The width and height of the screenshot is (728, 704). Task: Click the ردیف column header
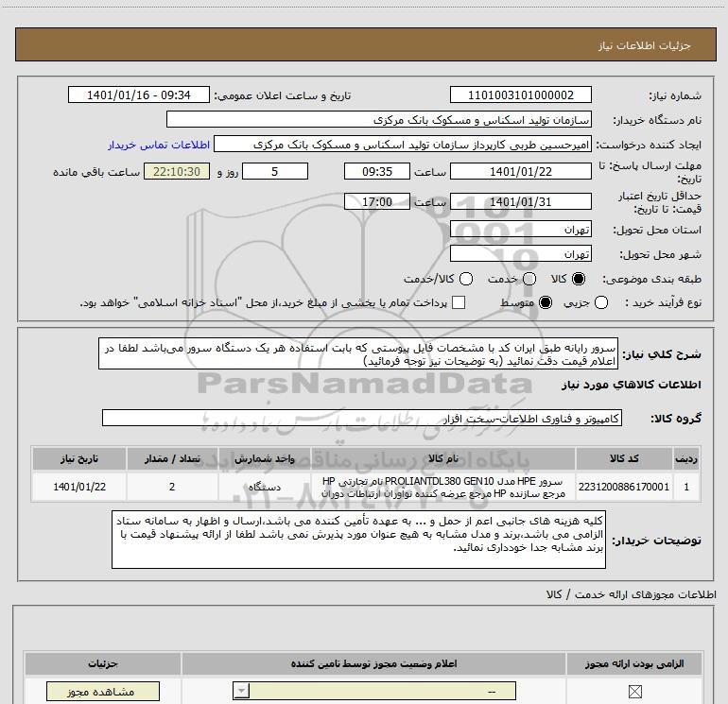(686, 458)
